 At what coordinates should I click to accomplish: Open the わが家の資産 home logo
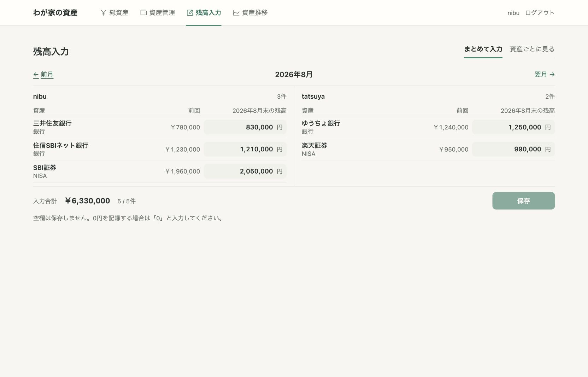click(55, 13)
